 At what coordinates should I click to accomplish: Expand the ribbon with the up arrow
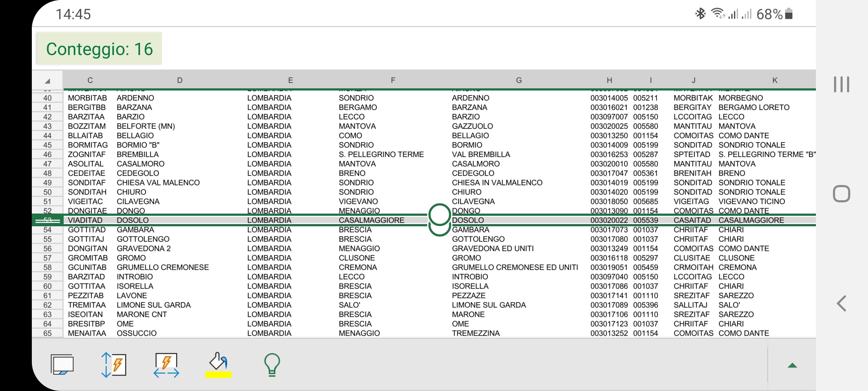pos(792,365)
